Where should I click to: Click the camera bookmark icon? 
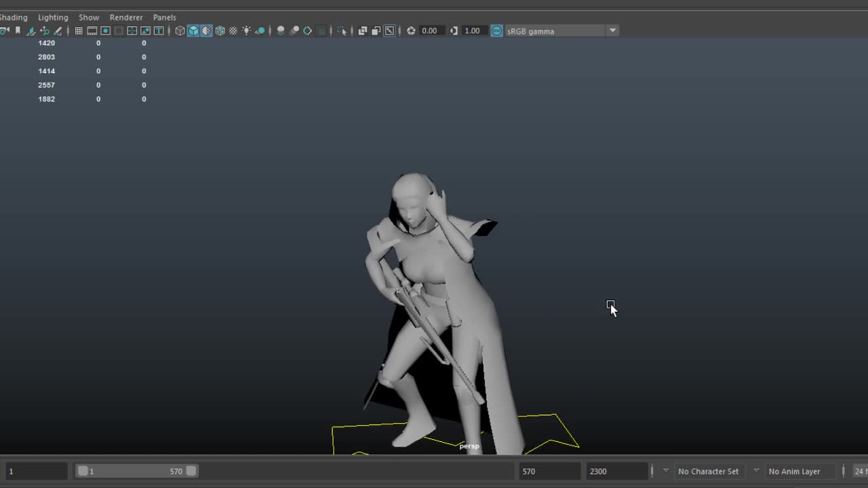[17, 30]
